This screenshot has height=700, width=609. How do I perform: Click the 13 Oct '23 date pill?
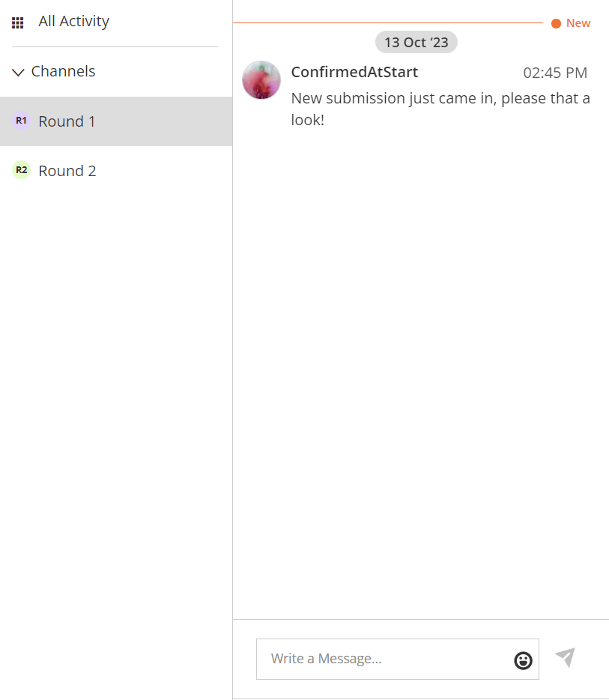(x=416, y=42)
